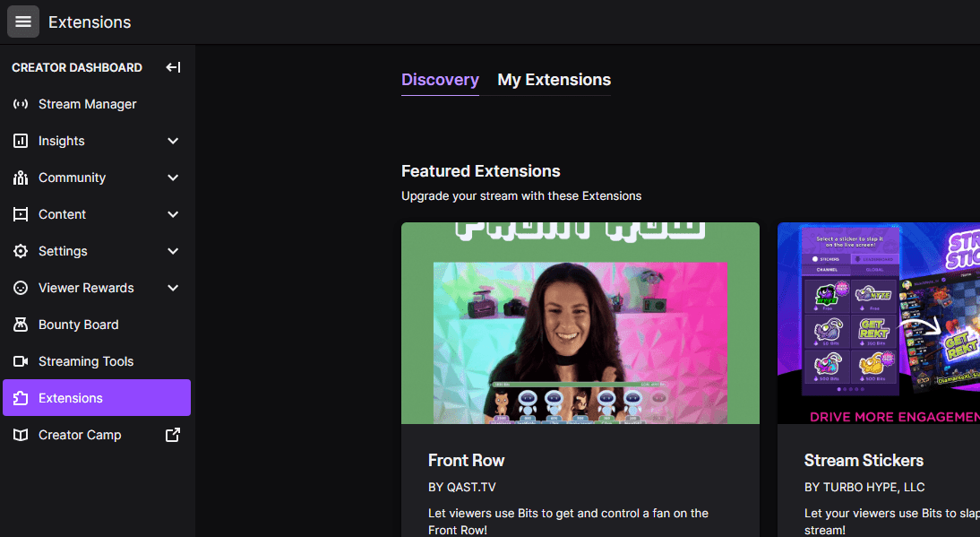Open the hamburger navigation menu
This screenshot has width=980, height=537.
tap(22, 22)
